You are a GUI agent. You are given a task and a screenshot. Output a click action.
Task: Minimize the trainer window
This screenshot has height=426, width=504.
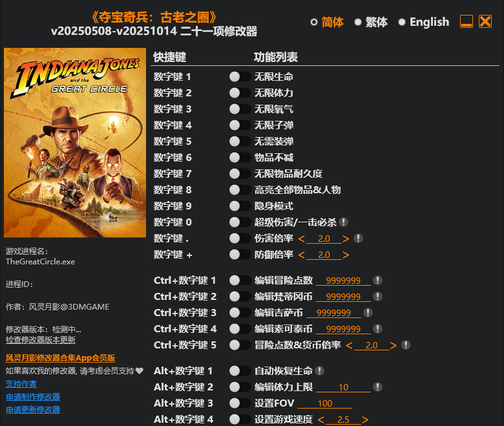pyautogui.click(x=467, y=22)
